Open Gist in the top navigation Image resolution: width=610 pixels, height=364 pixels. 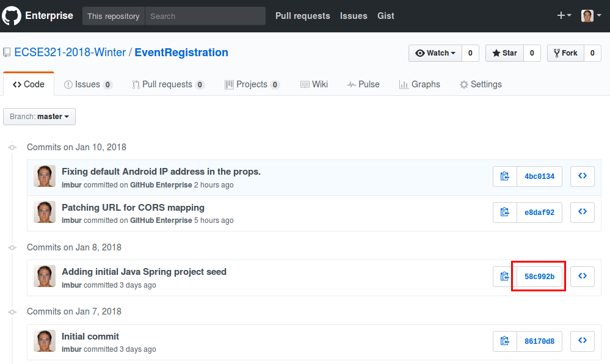click(x=386, y=16)
